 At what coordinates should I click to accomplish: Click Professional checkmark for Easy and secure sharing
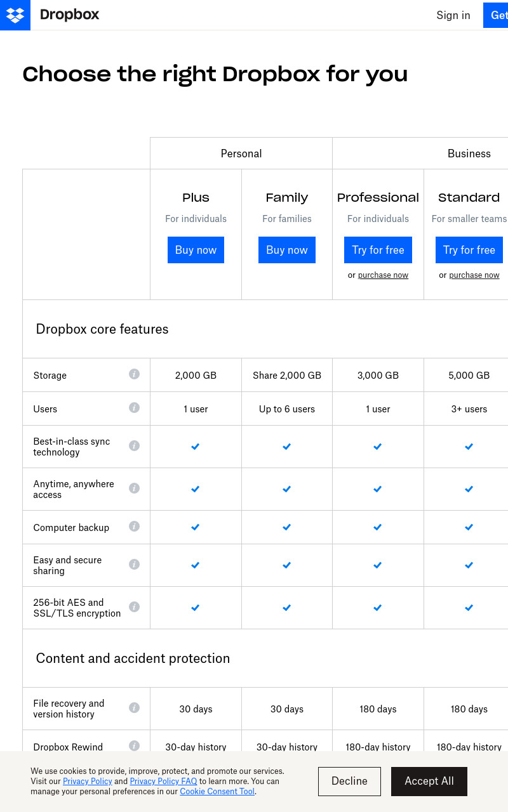coord(378,565)
